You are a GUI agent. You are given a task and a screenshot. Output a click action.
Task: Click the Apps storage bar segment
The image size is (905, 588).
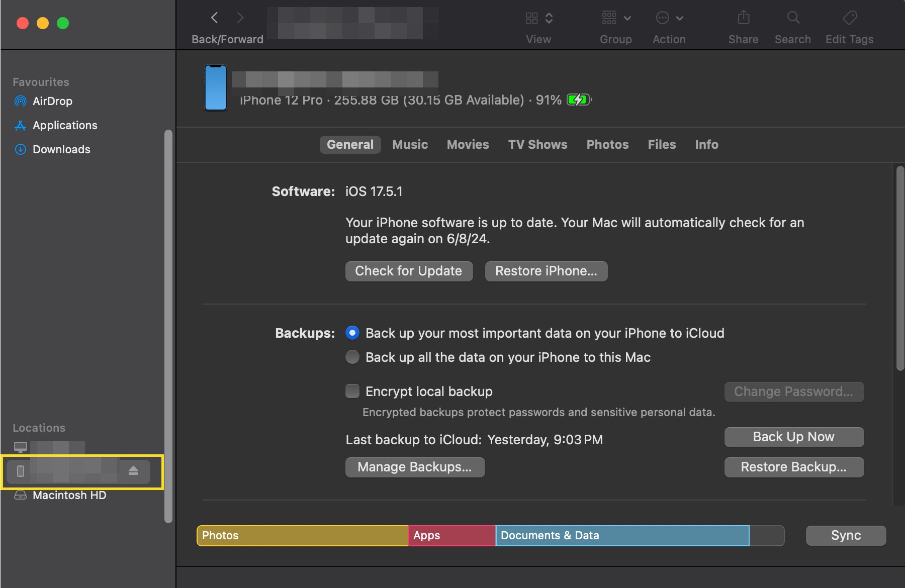pyautogui.click(x=451, y=536)
